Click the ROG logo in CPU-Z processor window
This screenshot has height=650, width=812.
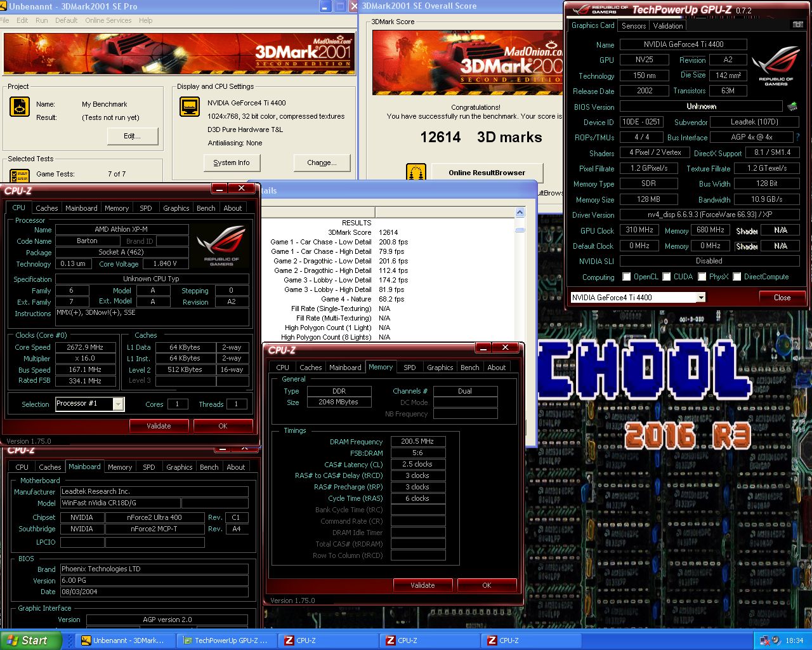click(x=221, y=246)
